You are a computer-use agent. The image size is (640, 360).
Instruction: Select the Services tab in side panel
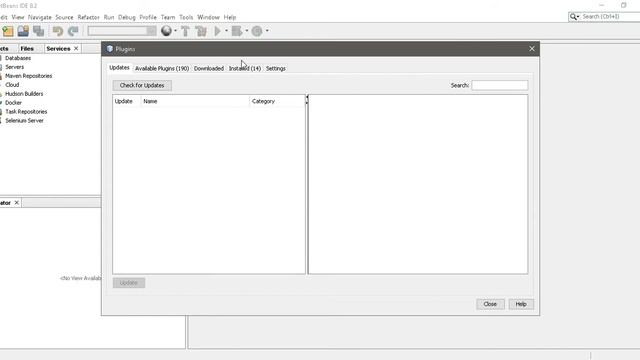pos(58,49)
